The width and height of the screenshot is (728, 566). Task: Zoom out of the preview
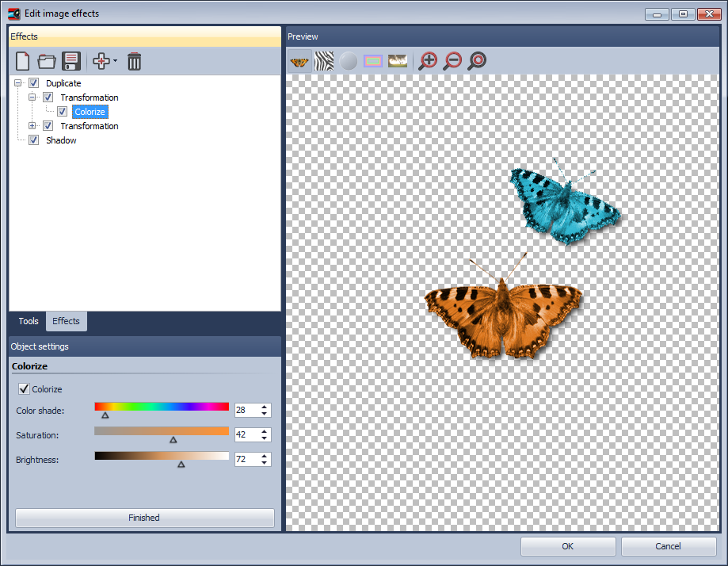pos(452,60)
